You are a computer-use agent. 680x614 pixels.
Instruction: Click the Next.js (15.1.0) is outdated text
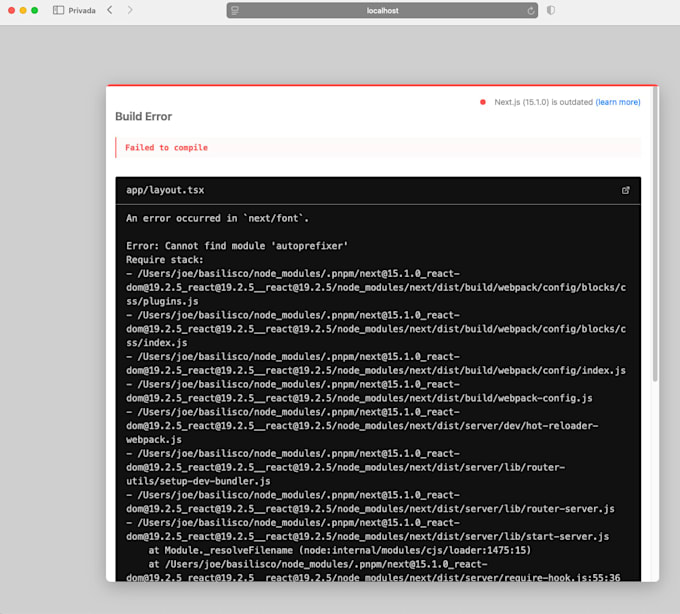click(543, 102)
